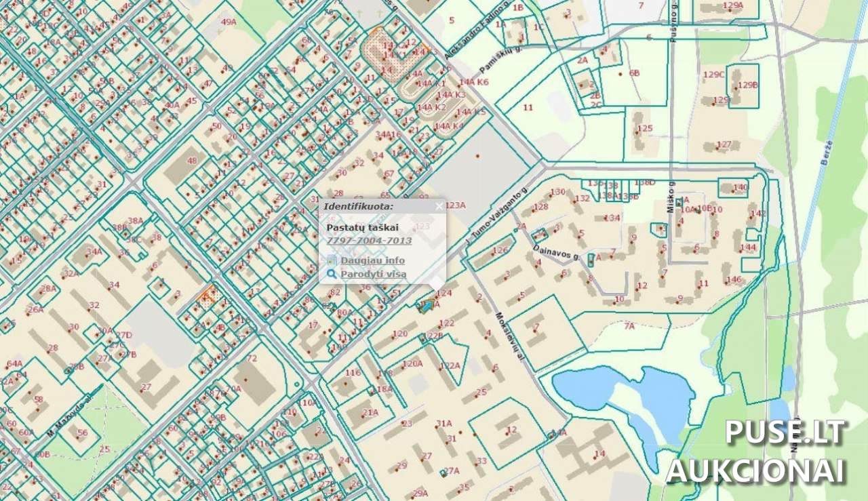868x501 pixels.
Task: Click the document icon beside Daugiau info
Action: click(332, 260)
